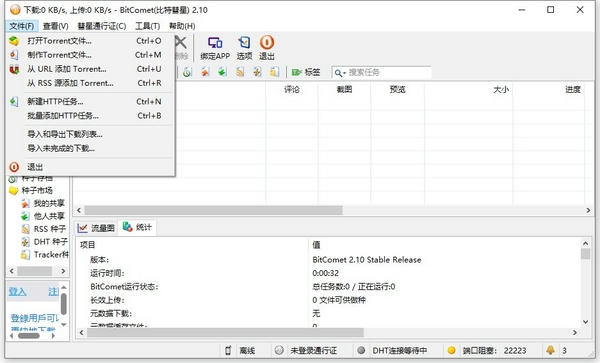Click the bell notification icon in status bar
Viewport: 600px width, 363px height.
pyautogui.click(x=550, y=350)
